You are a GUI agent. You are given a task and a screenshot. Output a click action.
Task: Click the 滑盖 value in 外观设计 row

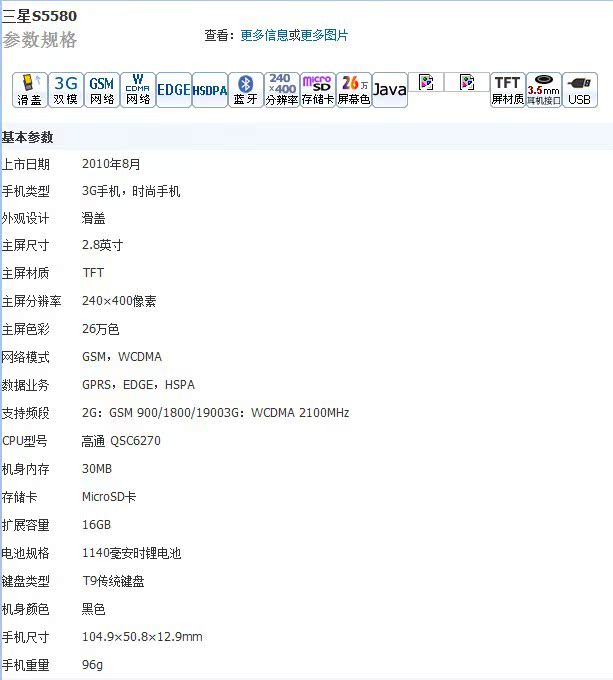click(x=94, y=218)
